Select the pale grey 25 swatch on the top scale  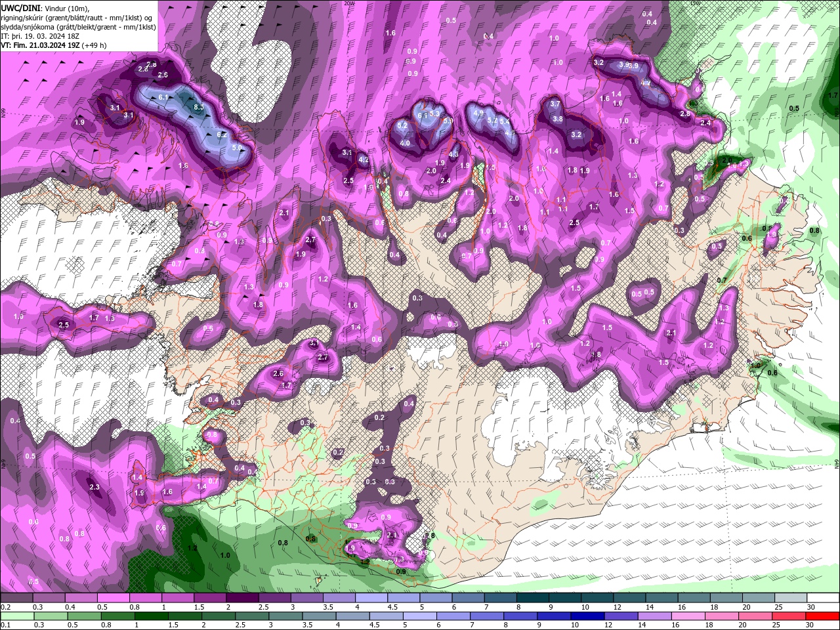[791, 598]
